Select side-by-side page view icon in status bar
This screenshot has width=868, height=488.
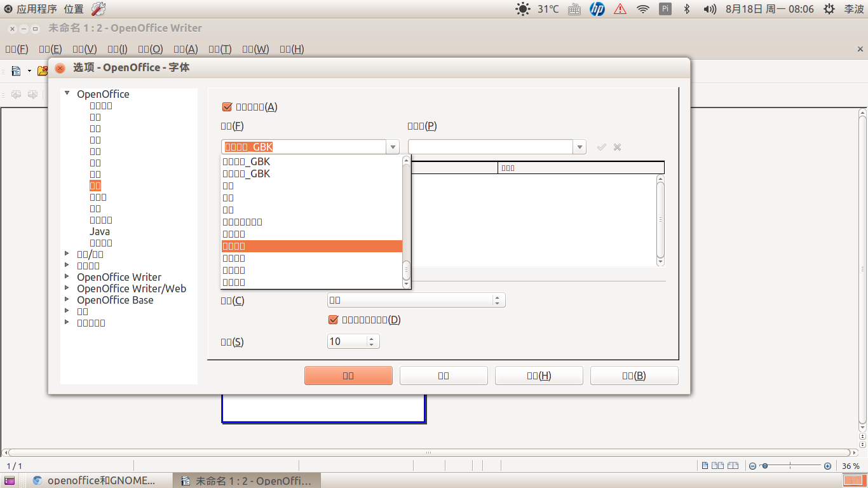[x=718, y=466]
